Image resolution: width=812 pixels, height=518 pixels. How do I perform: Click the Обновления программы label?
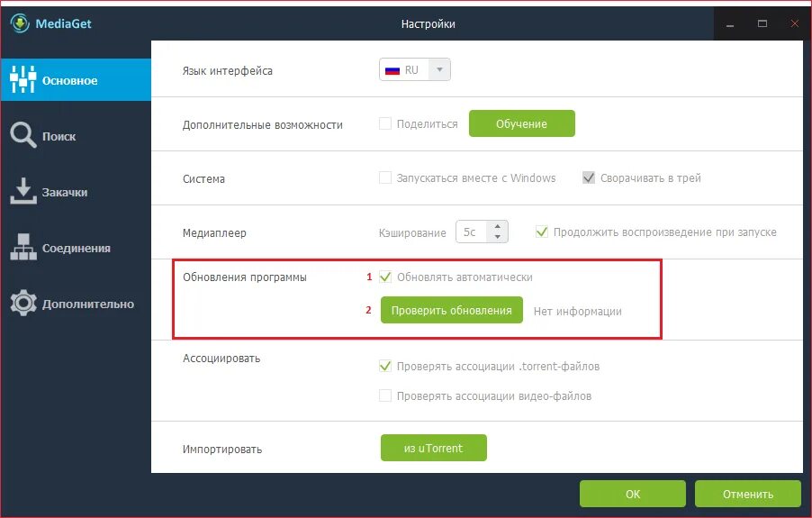(245, 277)
